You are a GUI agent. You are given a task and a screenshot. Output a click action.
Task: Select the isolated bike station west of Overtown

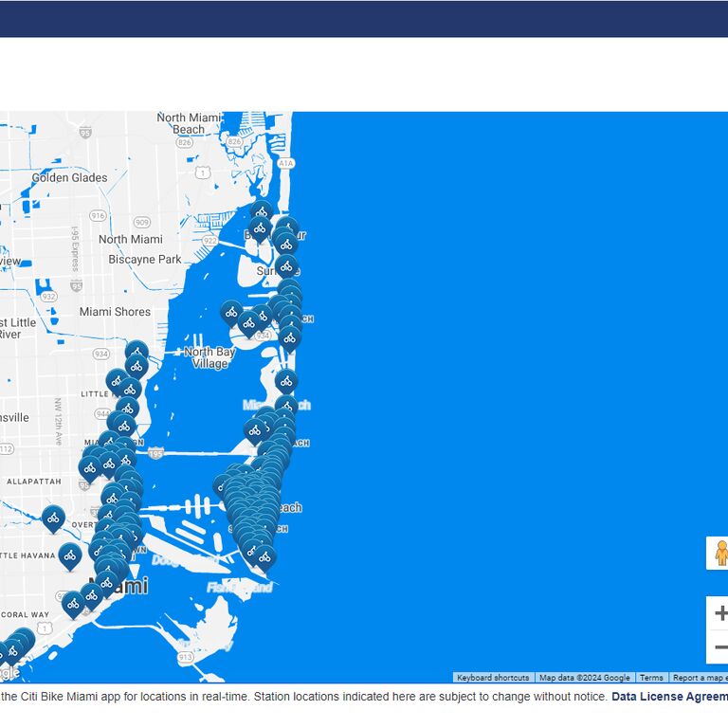53,519
